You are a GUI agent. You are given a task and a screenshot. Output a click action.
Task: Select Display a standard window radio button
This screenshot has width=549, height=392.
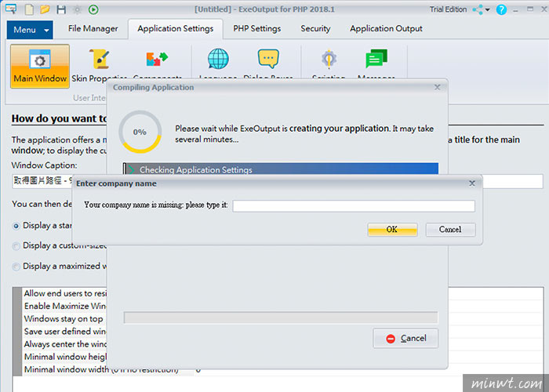16,226
